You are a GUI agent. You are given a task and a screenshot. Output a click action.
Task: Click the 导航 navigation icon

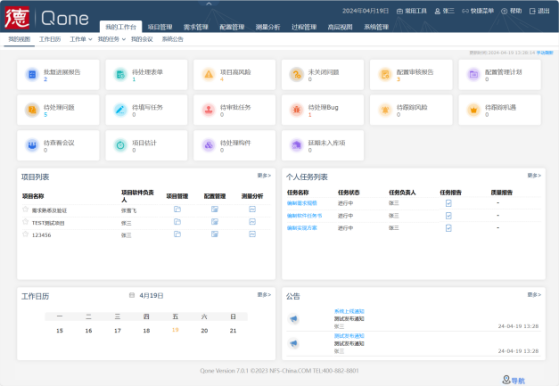[506, 380]
